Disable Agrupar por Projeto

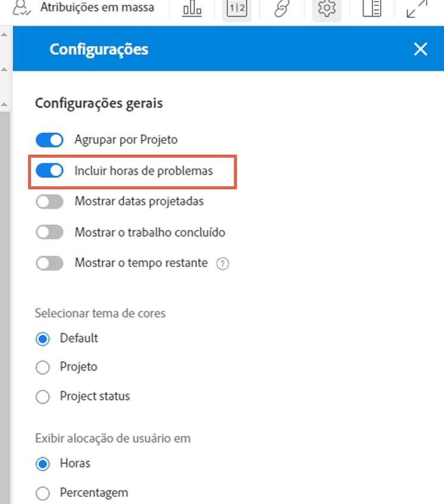49,139
